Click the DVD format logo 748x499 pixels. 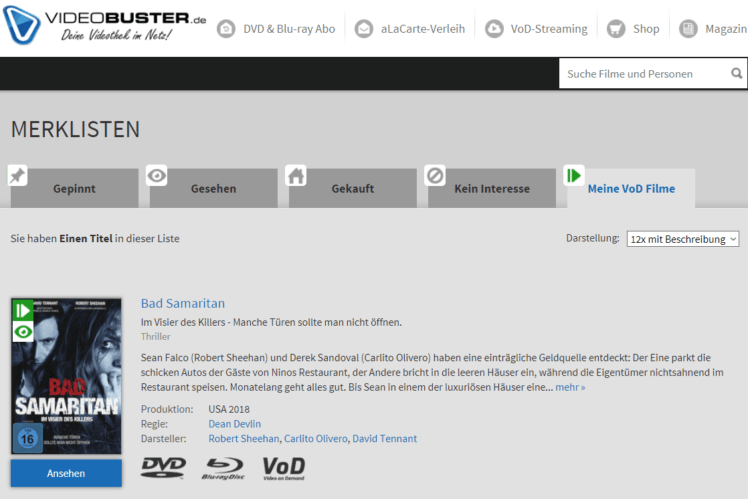(163, 468)
